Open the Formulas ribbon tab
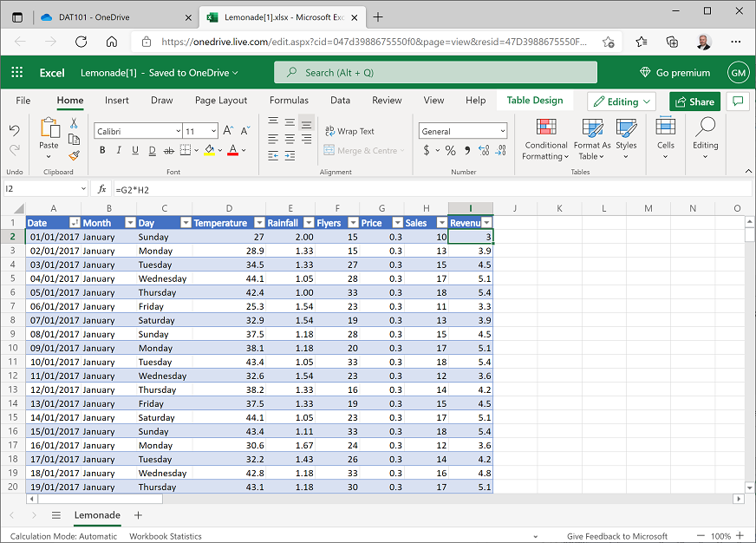Viewport: 756px width, 543px height. (289, 100)
